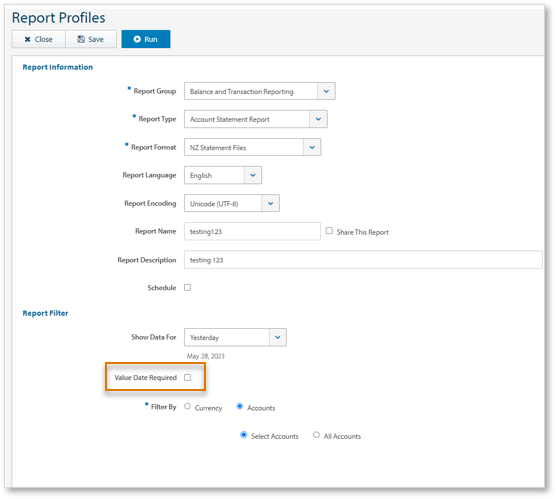556x499 pixels.
Task: Click the Run report button
Action: pos(146,39)
